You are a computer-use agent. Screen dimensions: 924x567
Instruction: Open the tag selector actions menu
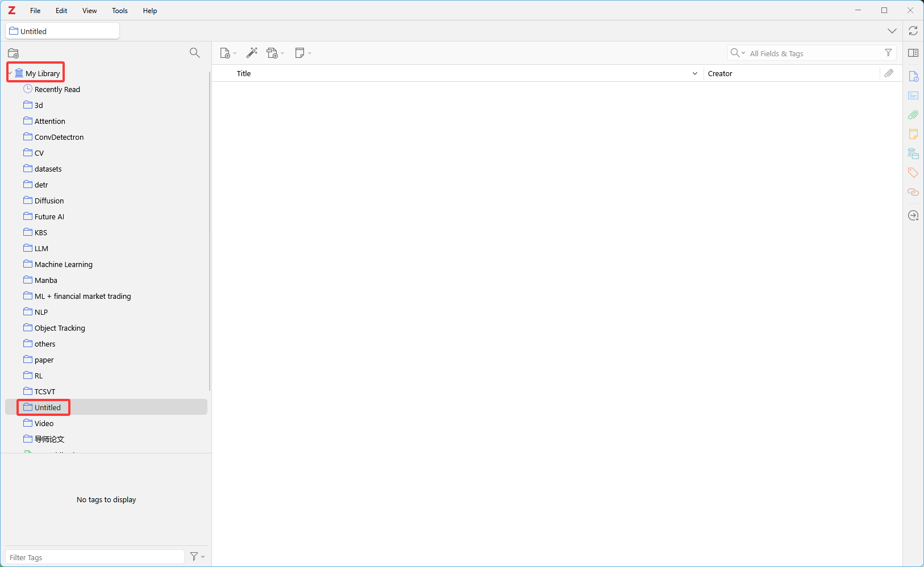(197, 557)
